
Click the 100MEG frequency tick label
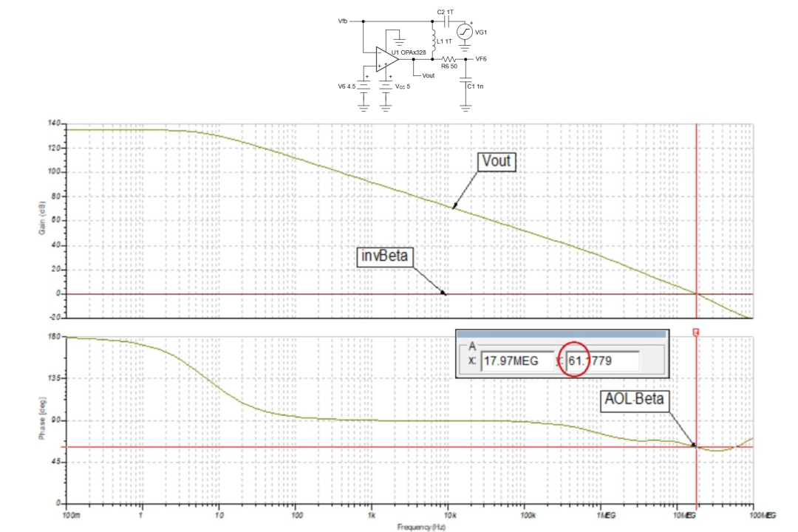point(763,515)
